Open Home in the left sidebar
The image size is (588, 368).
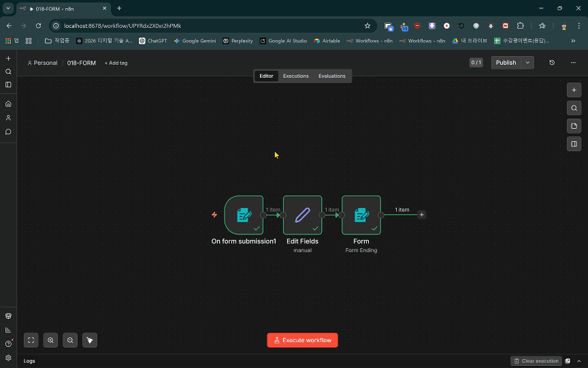[x=8, y=104]
